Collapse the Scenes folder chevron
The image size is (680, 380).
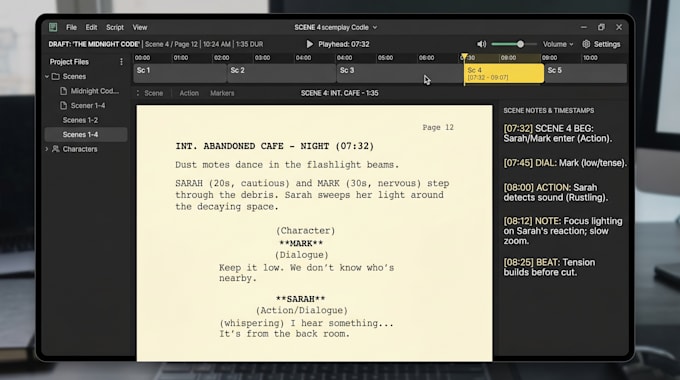pyautogui.click(x=47, y=76)
